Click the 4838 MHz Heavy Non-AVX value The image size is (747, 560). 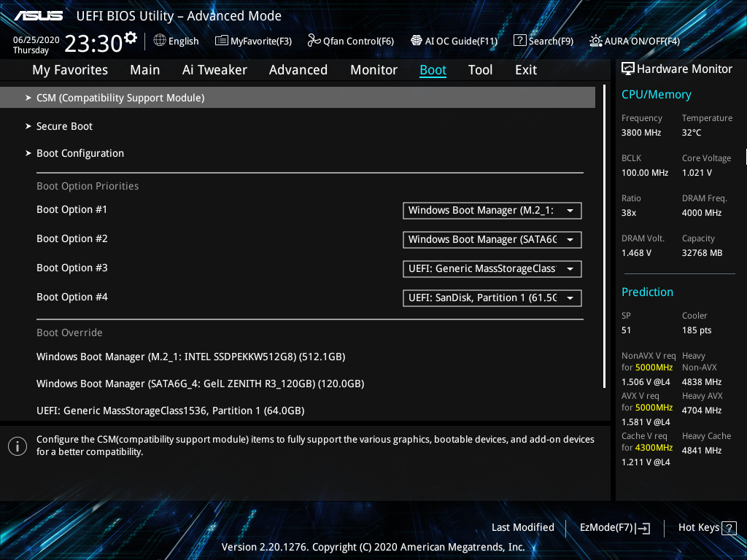pyautogui.click(x=702, y=382)
